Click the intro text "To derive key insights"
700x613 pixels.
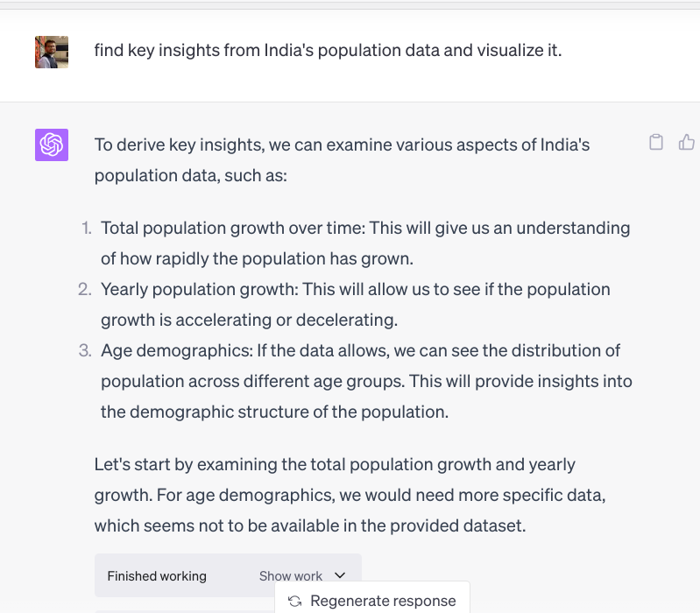pyautogui.click(x=342, y=144)
